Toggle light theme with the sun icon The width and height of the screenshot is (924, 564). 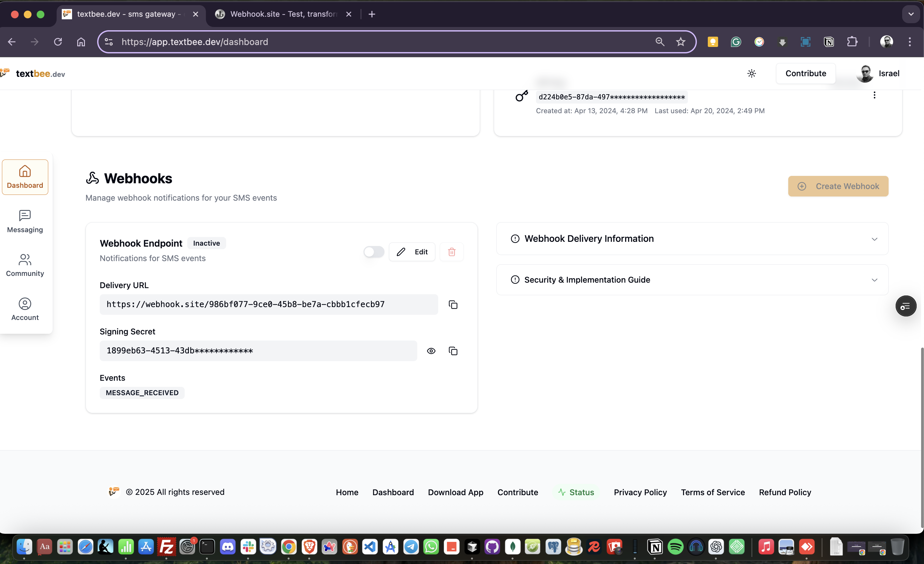pos(751,73)
